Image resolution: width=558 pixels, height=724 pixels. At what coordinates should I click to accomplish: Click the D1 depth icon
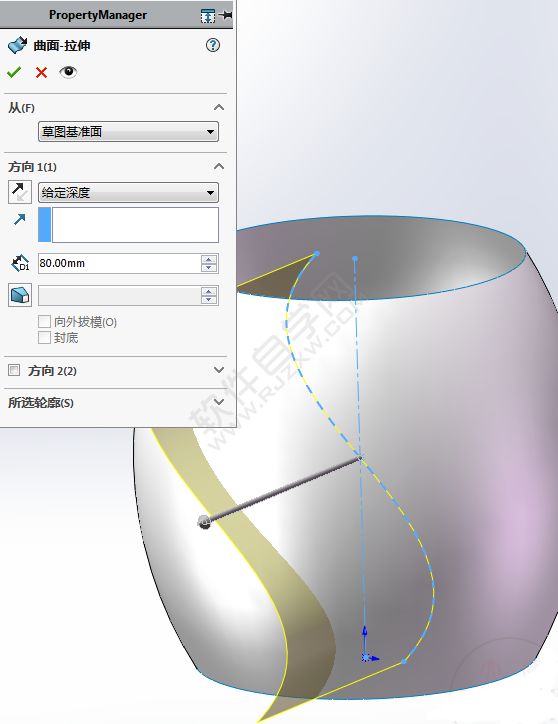(20, 263)
